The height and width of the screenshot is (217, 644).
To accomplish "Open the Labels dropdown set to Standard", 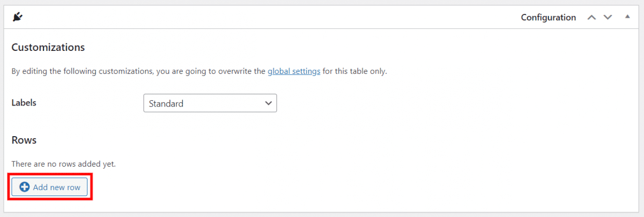I will (210, 103).
